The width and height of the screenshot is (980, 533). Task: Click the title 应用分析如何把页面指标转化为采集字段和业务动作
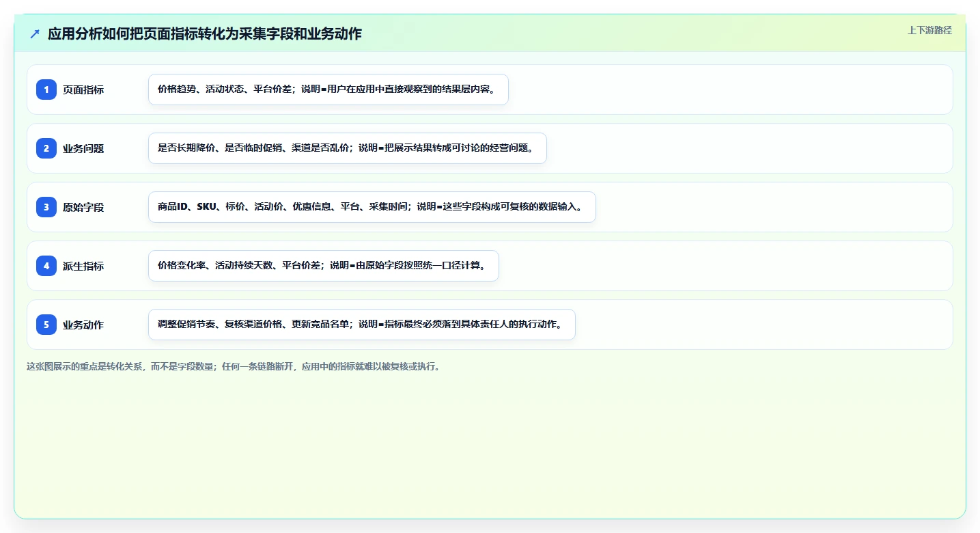pyautogui.click(x=204, y=34)
